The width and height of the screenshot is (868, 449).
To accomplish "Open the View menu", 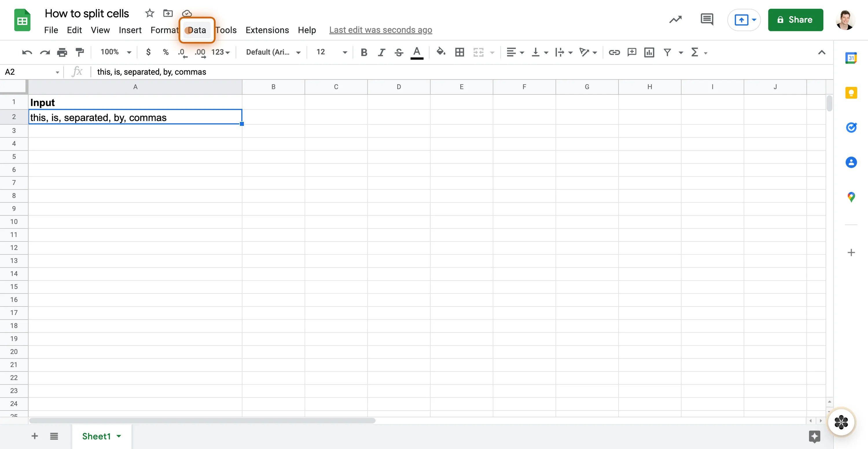I will point(100,30).
